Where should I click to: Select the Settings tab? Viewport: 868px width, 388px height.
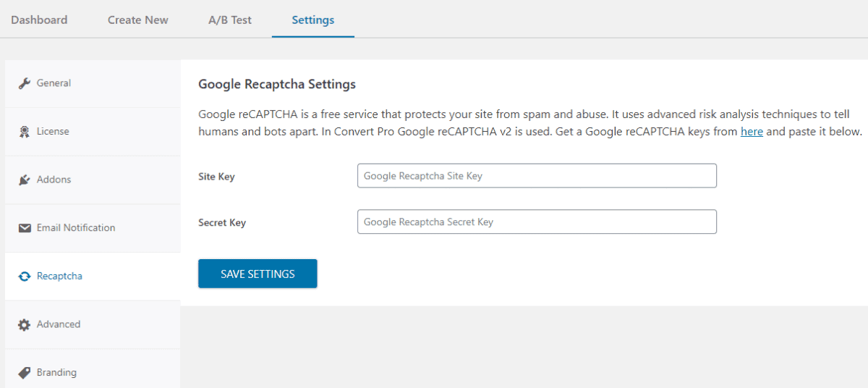[x=313, y=20]
